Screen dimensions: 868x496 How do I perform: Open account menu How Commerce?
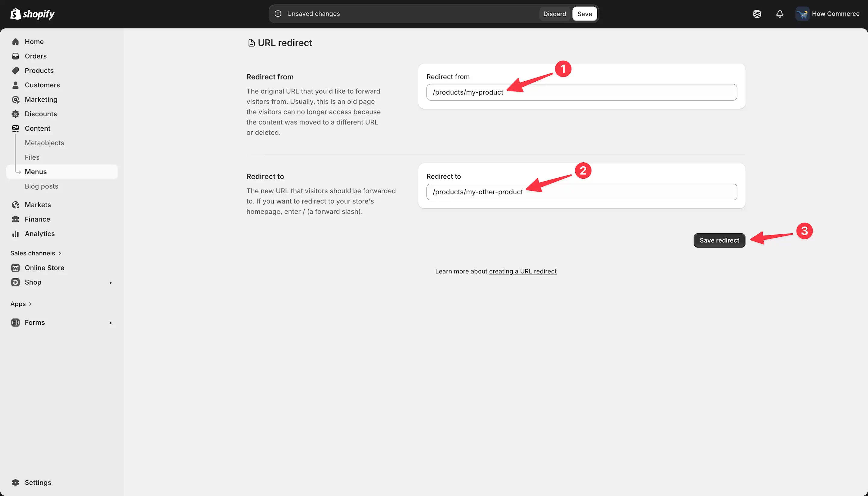[828, 14]
